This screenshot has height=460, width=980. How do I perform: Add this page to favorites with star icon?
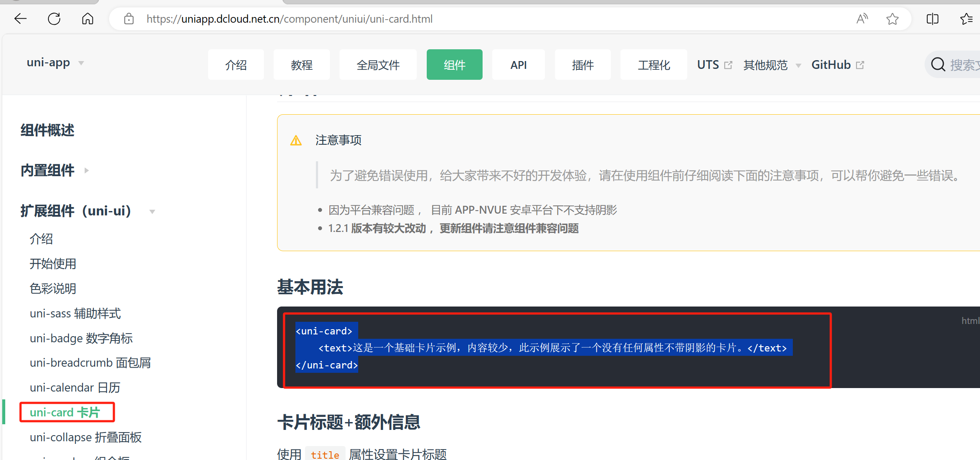[892, 19]
